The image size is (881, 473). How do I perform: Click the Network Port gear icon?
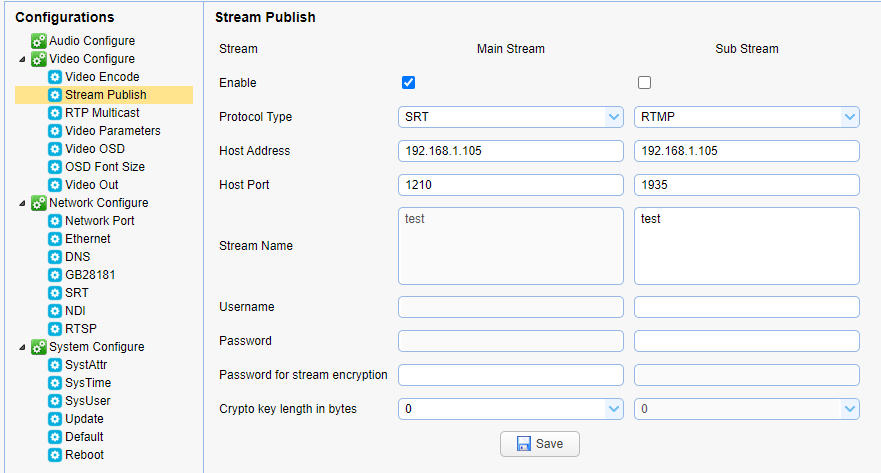(55, 221)
